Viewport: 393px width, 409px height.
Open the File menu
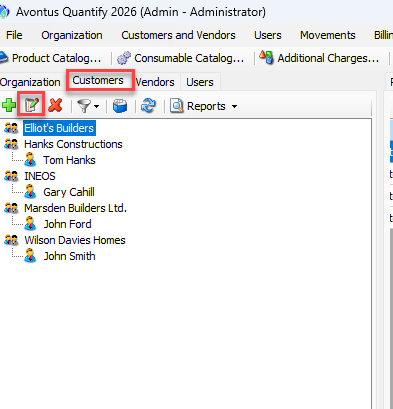[14, 35]
